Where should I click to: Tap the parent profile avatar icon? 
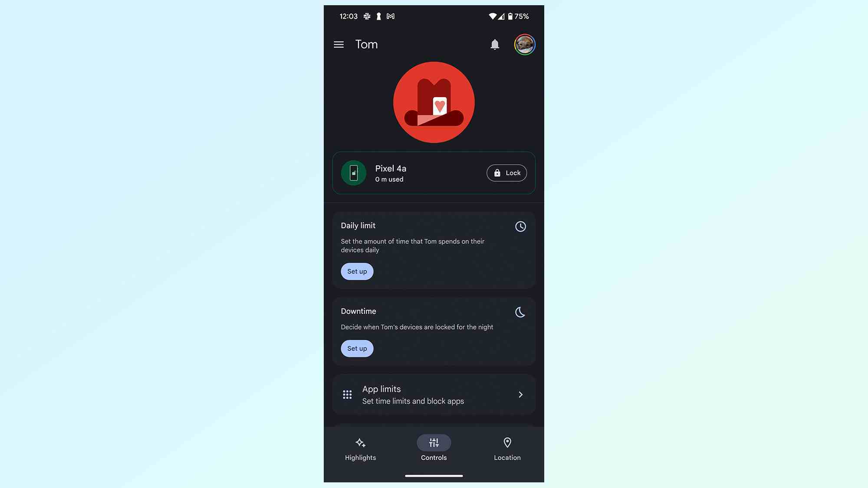click(524, 44)
